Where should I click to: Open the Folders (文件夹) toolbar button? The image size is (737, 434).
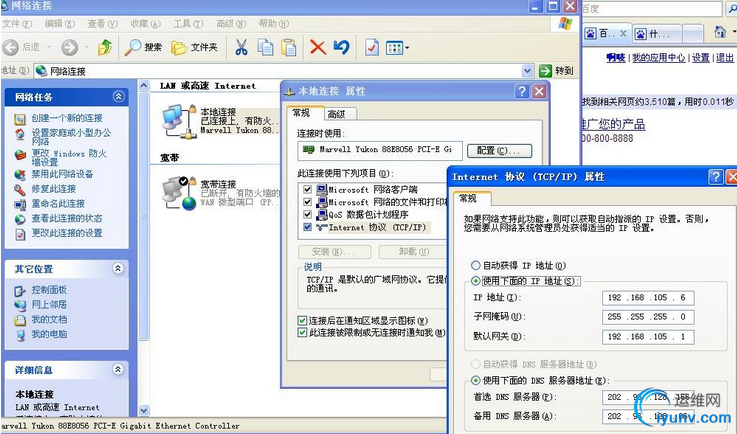coord(194,47)
